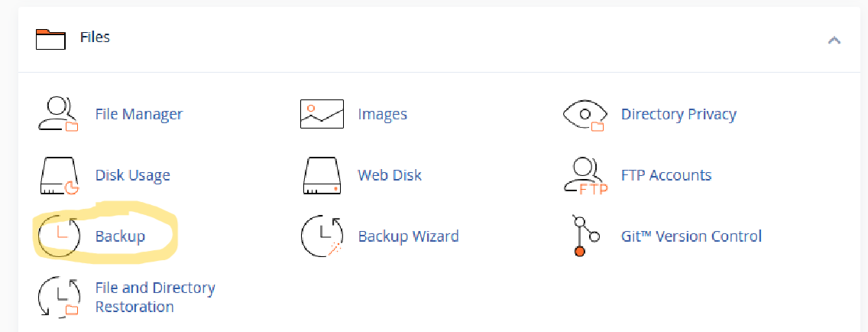Click the File and Directory Restoration icon
This screenshot has height=332, width=868.
60,297
